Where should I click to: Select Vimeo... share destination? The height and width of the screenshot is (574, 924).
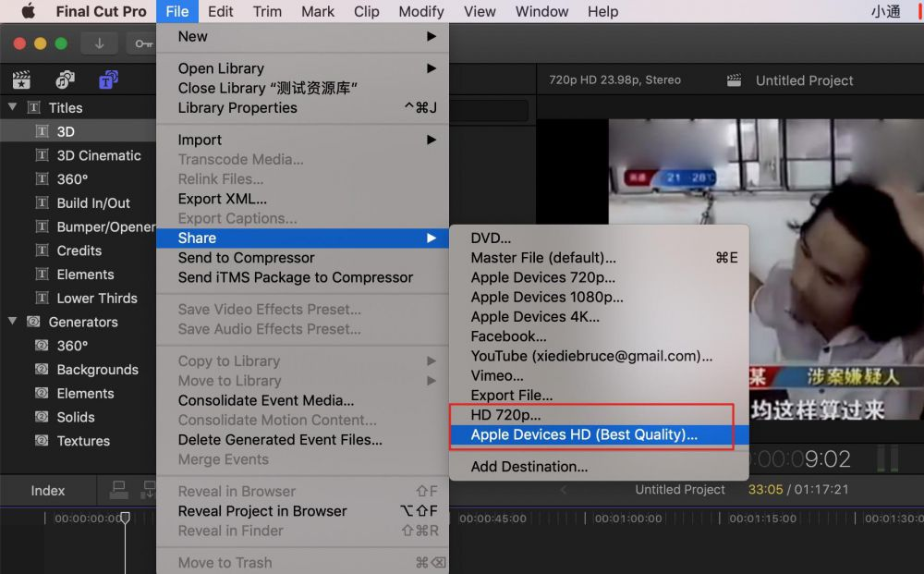pyautogui.click(x=599, y=376)
